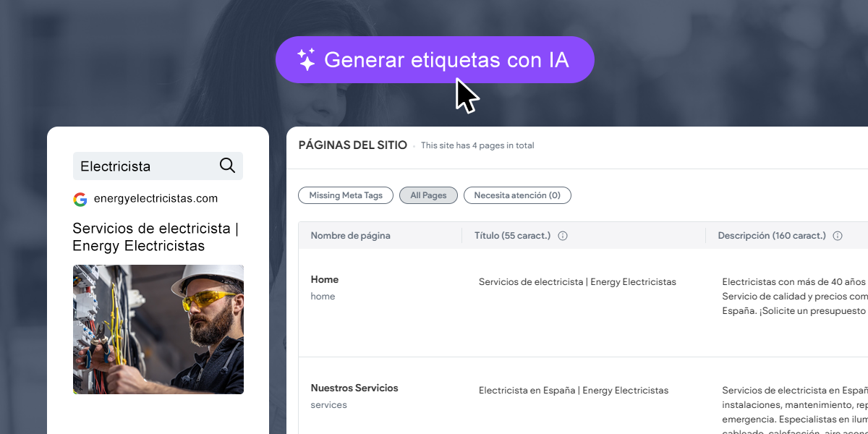Screen dimensions: 868x434
Task: Click the 'services' slug text
Action: (x=329, y=405)
